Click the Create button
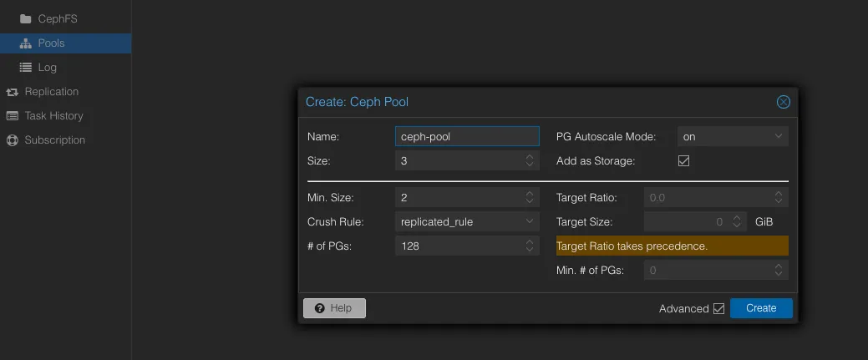This screenshot has height=360, width=868. click(761, 308)
